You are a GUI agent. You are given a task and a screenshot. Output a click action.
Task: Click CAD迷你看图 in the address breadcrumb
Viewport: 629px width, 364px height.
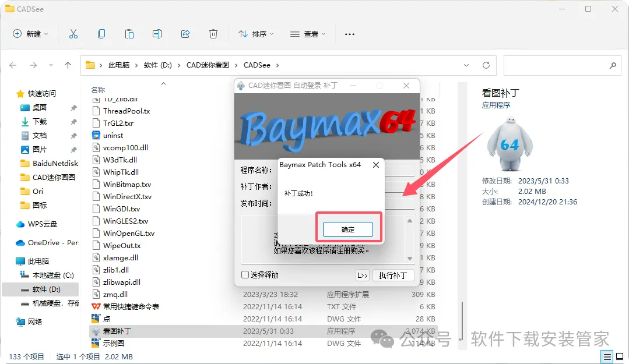click(x=208, y=65)
